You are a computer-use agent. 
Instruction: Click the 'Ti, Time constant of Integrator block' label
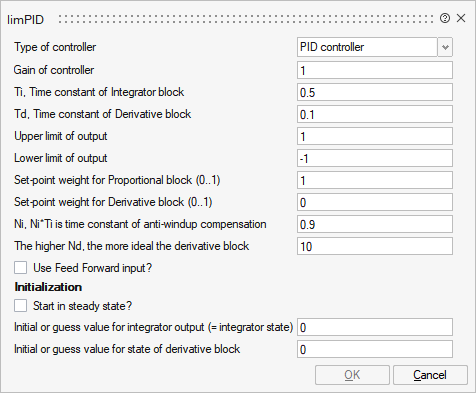pyautogui.click(x=99, y=92)
